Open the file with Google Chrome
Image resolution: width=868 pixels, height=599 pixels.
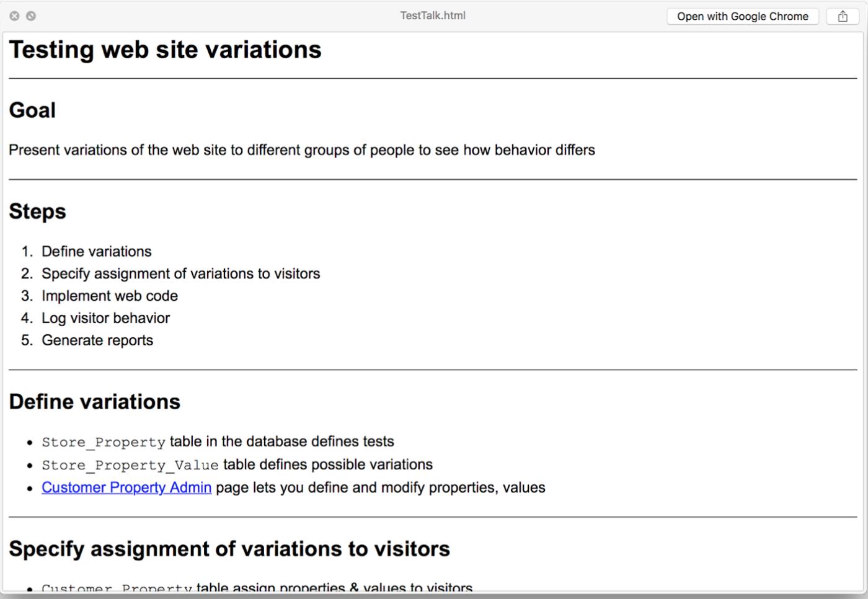coord(742,16)
